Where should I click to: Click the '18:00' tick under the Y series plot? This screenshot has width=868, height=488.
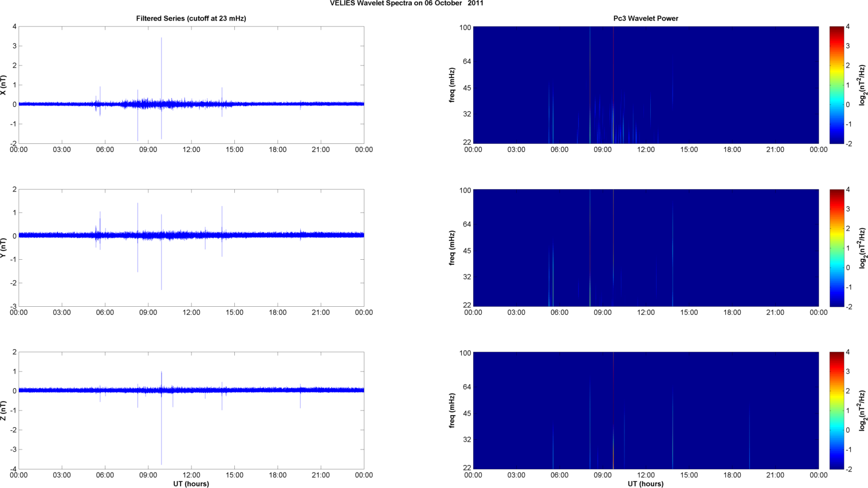click(278, 313)
